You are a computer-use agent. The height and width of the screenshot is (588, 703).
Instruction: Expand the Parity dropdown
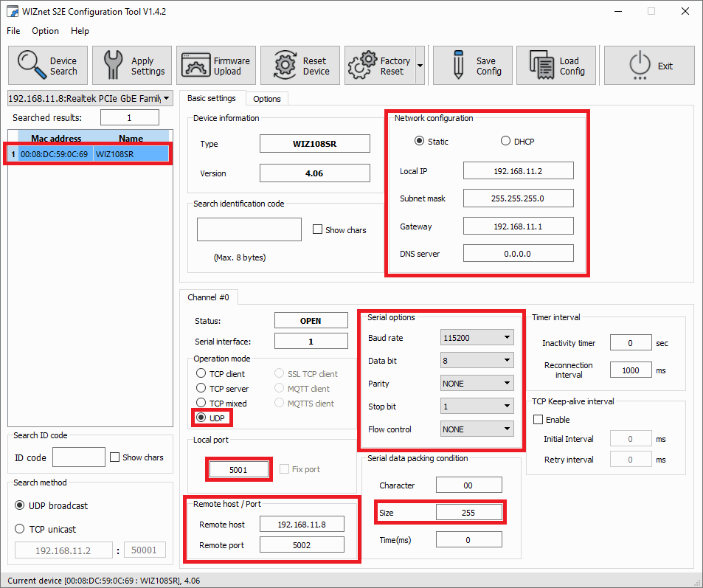pos(477,384)
